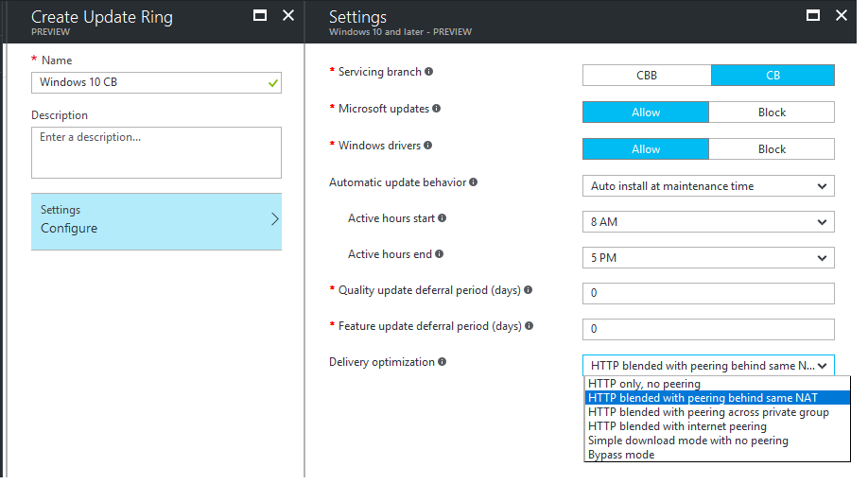Viewport: 868px width, 484px height.
Task: Set Servicing branch to CBB
Action: pos(647,76)
